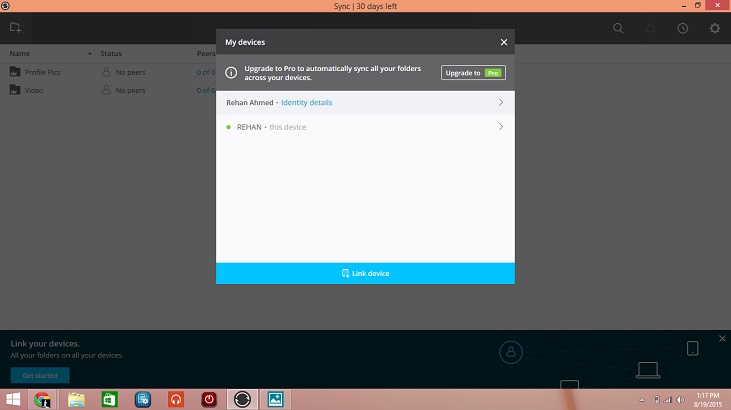
Task: Dismiss the Link your devices banner
Action: click(x=721, y=338)
